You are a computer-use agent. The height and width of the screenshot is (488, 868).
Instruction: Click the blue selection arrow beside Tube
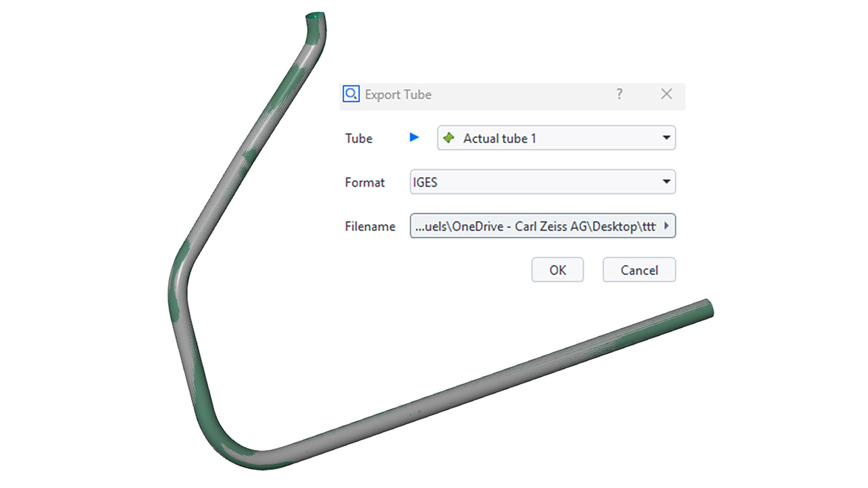pos(414,137)
